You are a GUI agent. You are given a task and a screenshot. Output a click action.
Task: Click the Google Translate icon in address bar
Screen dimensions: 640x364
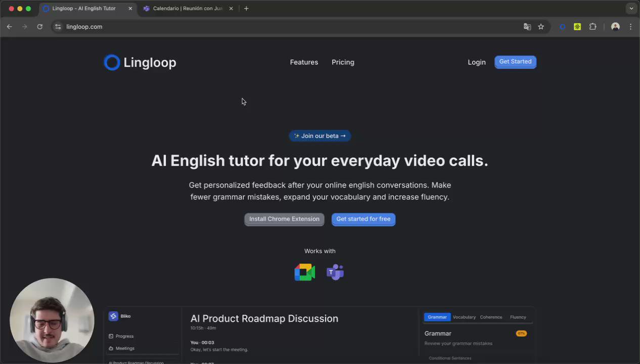[527, 27]
